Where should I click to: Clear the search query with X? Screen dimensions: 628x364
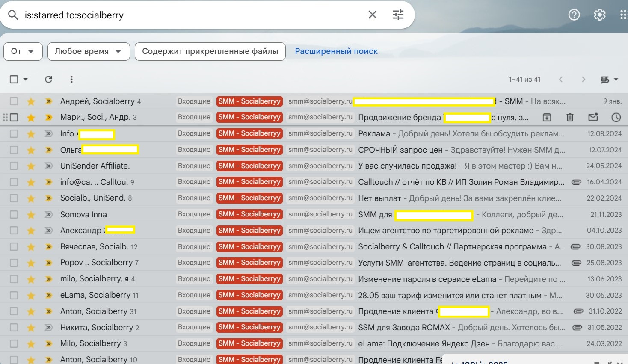(x=373, y=15)
